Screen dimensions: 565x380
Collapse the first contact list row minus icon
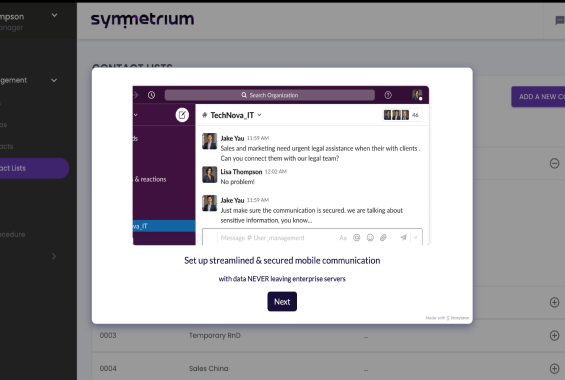tap(554, 163)
